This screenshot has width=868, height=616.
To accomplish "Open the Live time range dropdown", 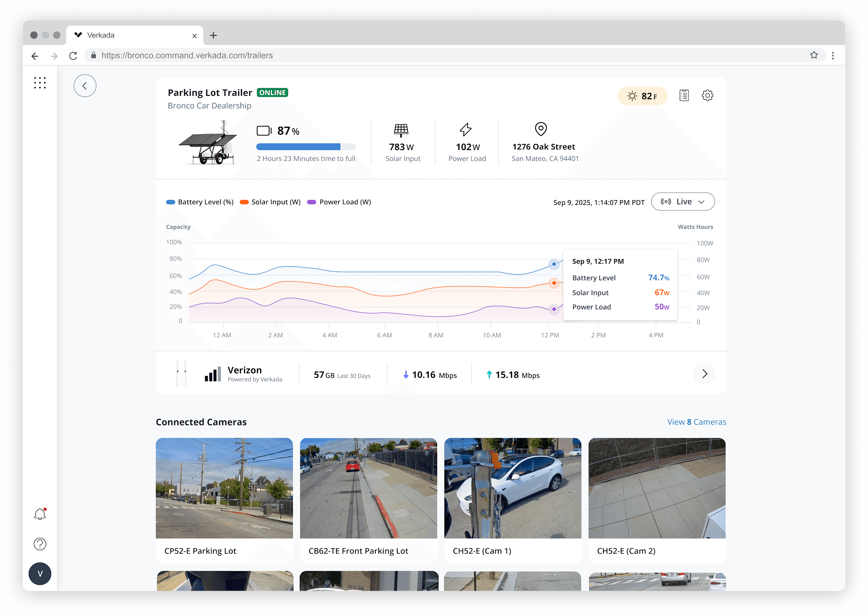I will tap(683, 202).
